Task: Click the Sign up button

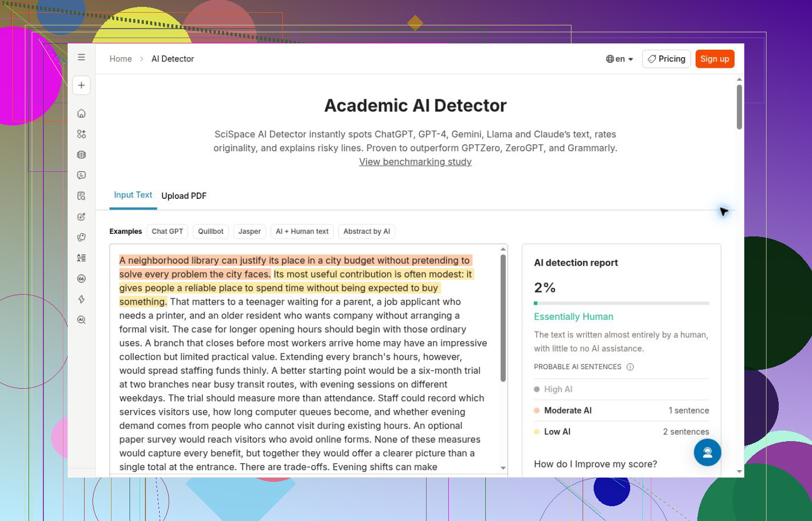Action: (x=715, y=59)
